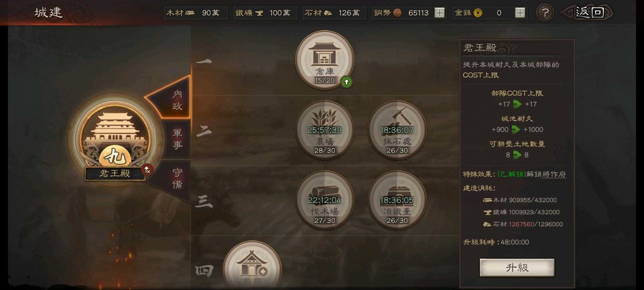Add 銅幣 with the plus button
644x290 pixels.
coord(440,13)
